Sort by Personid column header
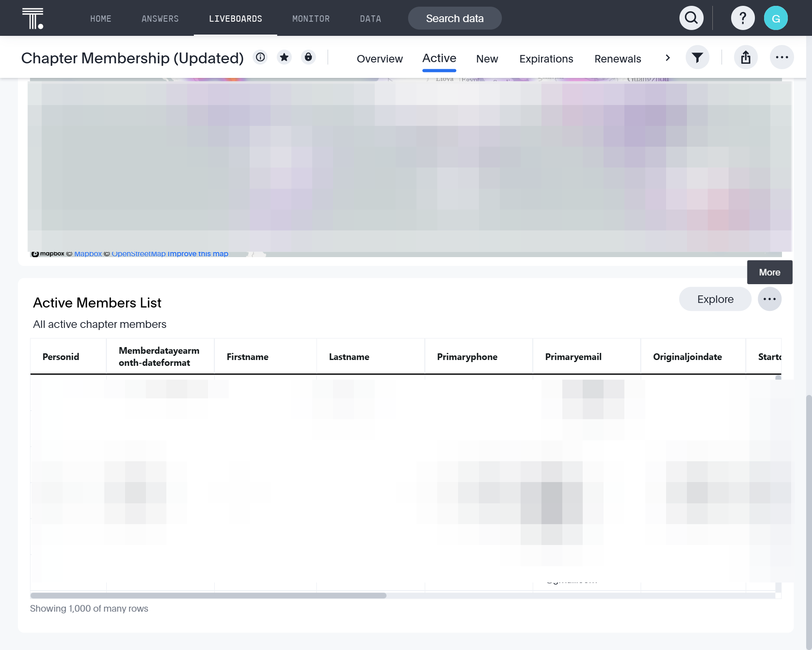The width and height of the screenshot is (812, 650). pyautogui.click(x=68, y=357)
